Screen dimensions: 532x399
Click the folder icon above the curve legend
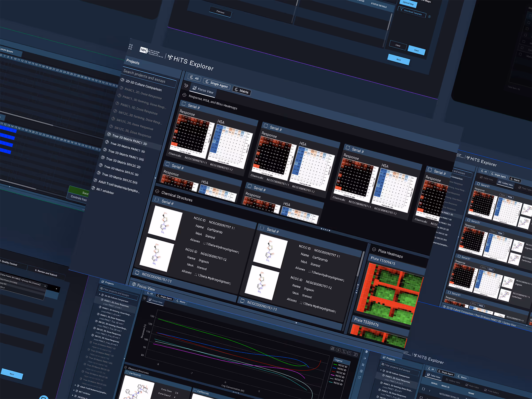coord(349,353)
